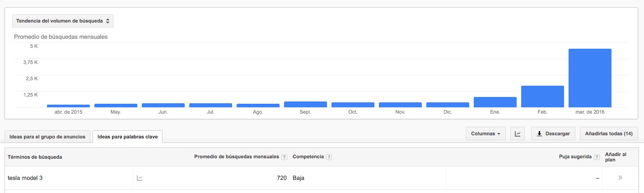644x193 pixels.
Task: Select the Ideas para palabras clave tab
Action: [x=128, y=137]
